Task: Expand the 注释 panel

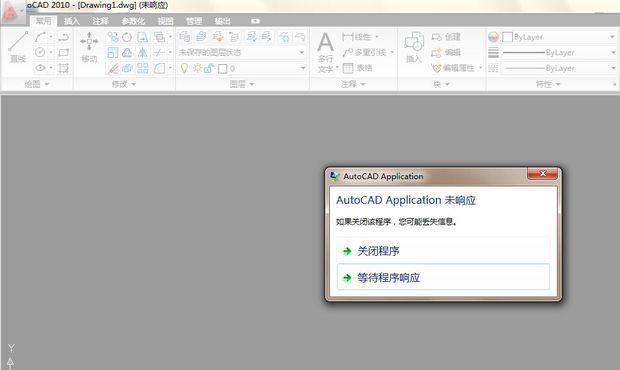Action: [353, 84]
